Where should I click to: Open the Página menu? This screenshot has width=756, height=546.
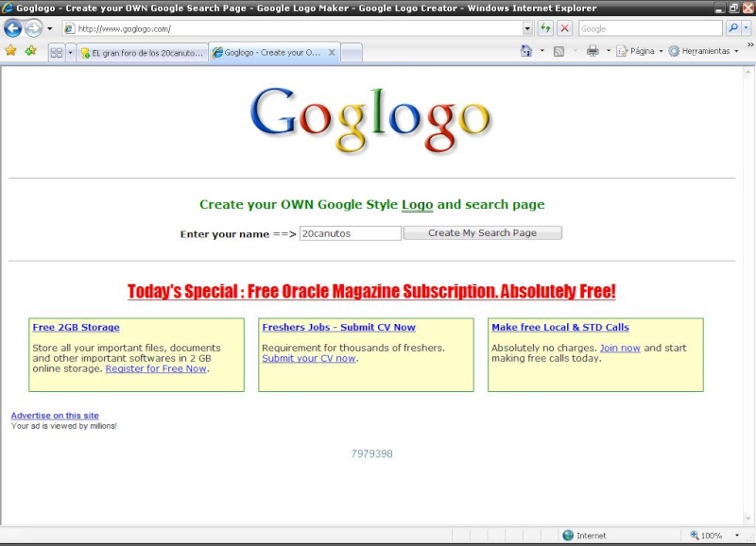640,51
